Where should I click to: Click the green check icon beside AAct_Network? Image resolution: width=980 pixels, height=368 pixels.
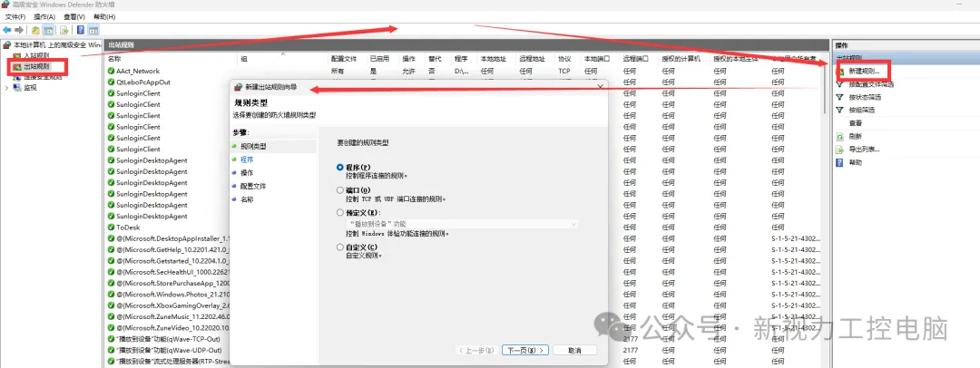point(112,71)
